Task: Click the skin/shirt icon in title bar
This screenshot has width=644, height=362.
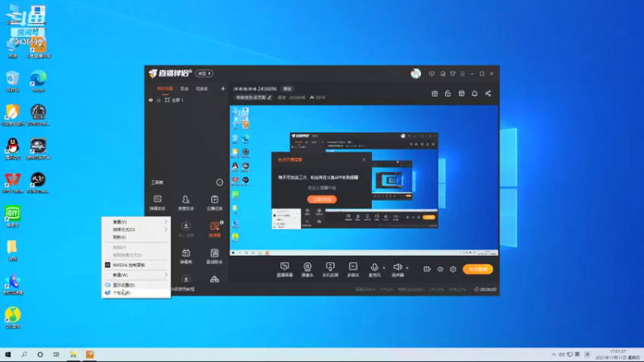Action: coord(452,74)
